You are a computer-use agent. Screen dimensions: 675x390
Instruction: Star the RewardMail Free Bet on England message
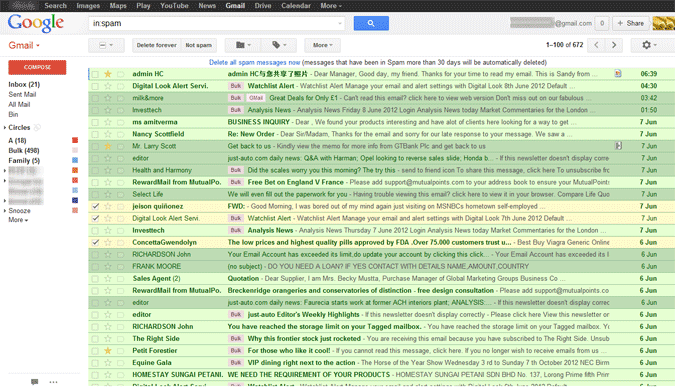pyautogui.click(x=108, y=183)
